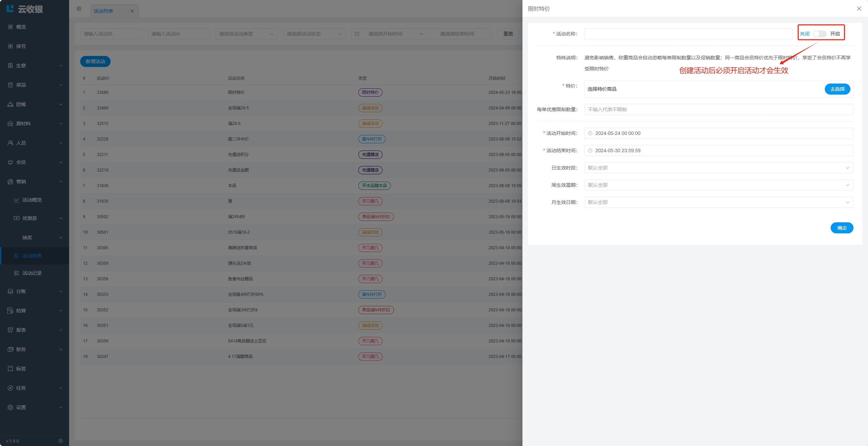Viewport: 868px width, 446px height.
Task: Open the 日生效时段 dropdown
Action: click(719, 168)
